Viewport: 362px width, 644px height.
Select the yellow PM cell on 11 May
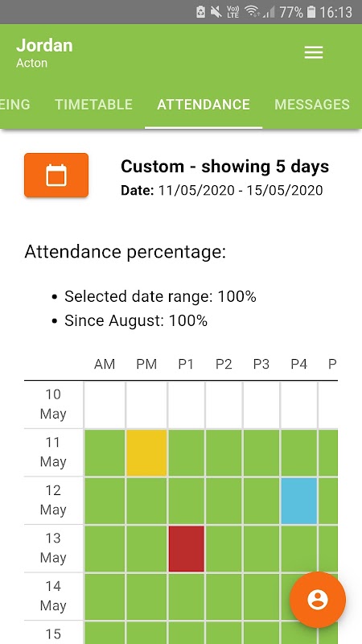tap(146, 452)
